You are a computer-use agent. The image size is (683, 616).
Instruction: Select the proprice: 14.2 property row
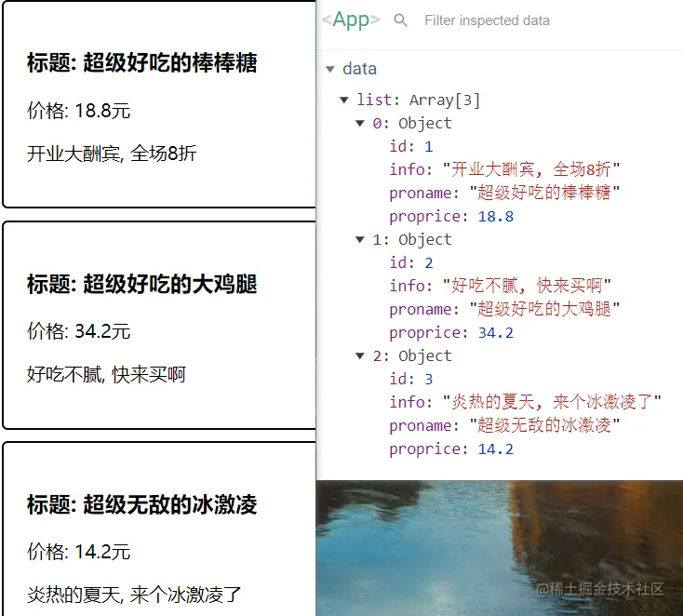click(x=451, y=449)
